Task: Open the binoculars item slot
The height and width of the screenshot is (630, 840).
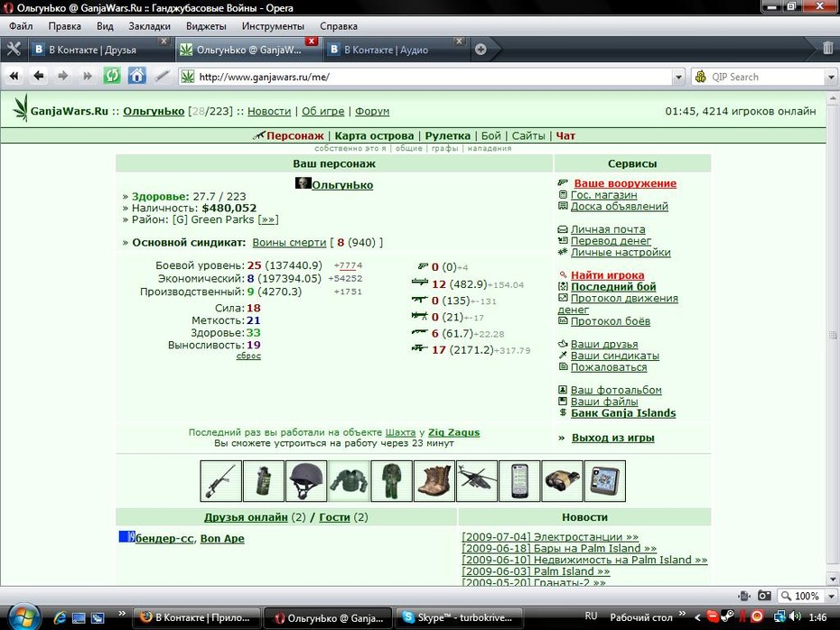Action: (x=562, y=481)
